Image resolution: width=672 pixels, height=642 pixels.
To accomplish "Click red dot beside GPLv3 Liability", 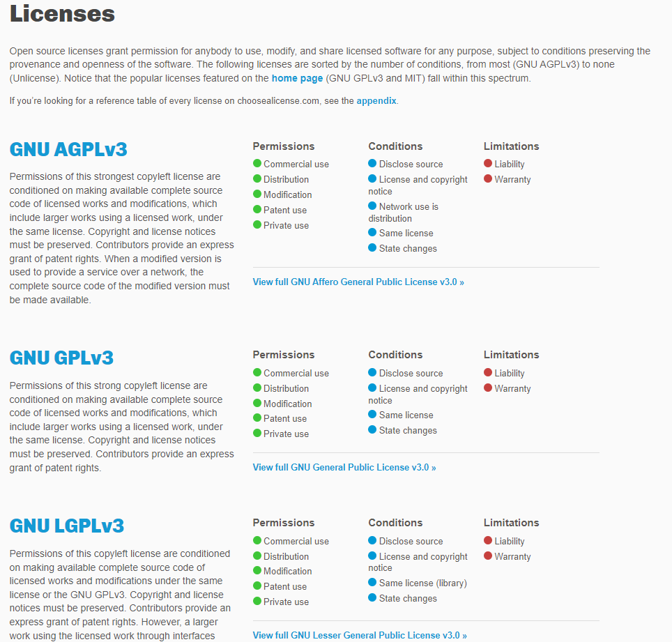I will coord(488,372).
